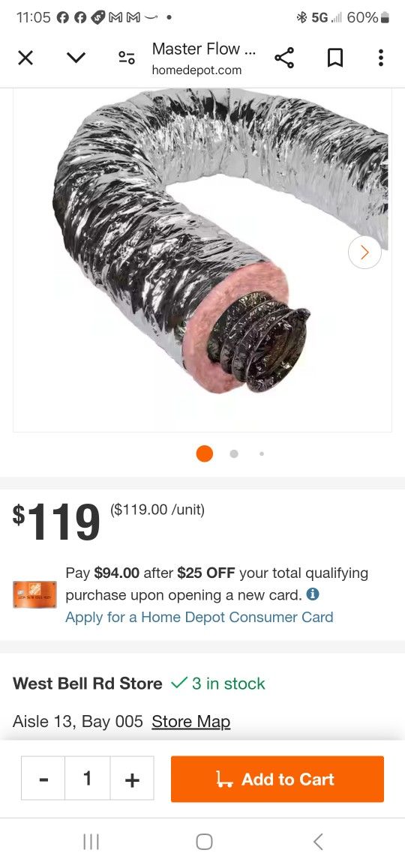The image size is (405, 868).
Task: Open the Store Map link
Action: [x=191, y=721]
